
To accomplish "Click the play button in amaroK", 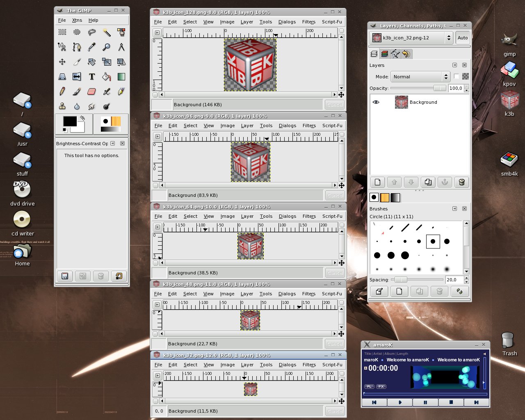I will (x=400, y=402).
